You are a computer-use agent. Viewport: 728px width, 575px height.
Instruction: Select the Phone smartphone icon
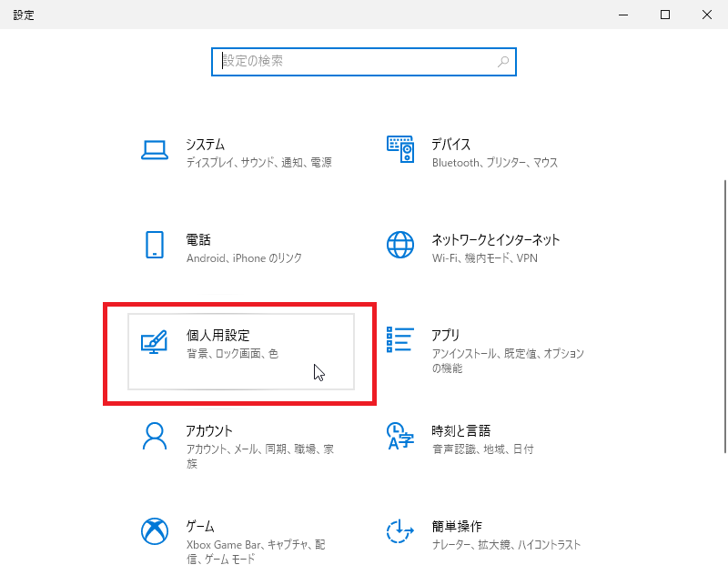click(x=155, y=246)
